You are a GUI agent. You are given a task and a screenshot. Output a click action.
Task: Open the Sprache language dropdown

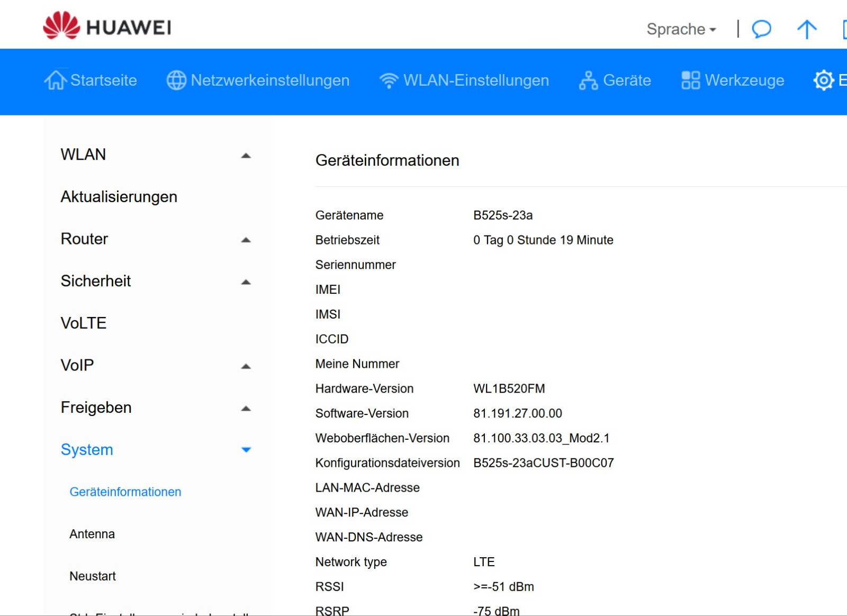[681, 29]
